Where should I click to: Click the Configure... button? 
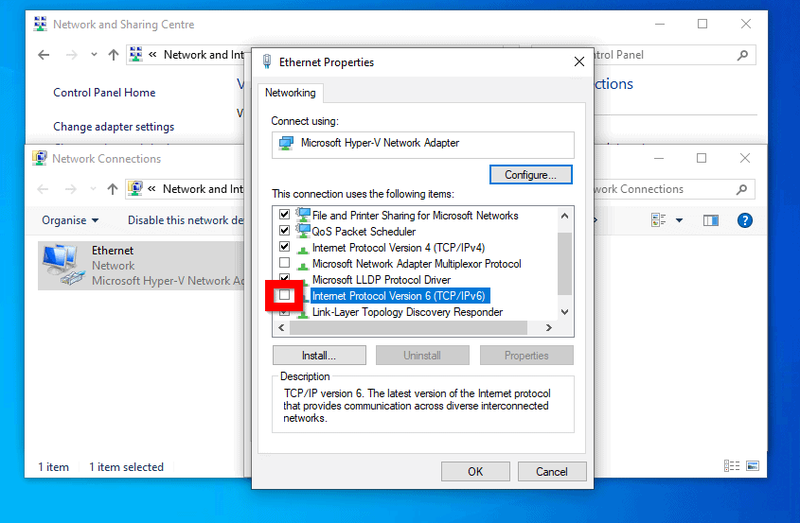[531, 175]
